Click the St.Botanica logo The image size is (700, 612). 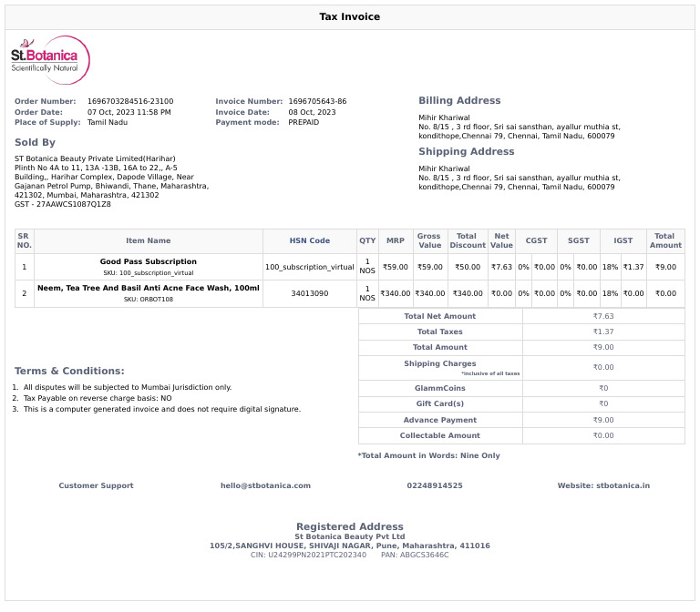point(50,60)
